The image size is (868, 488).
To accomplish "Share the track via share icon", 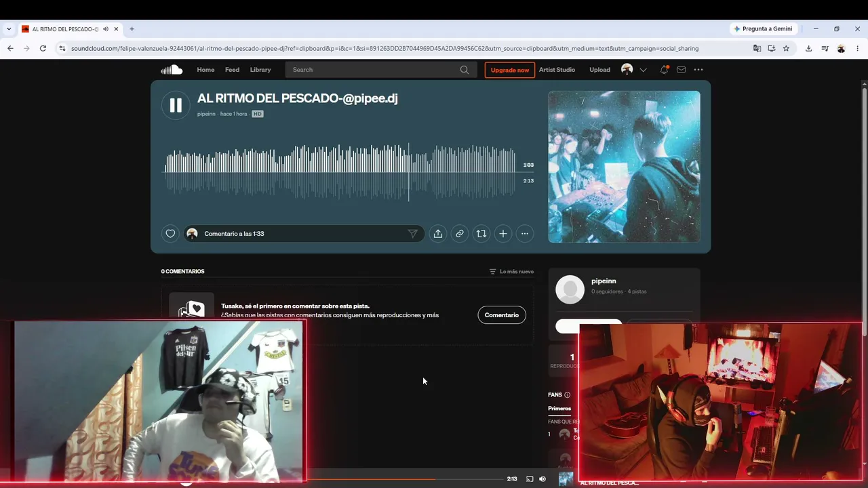I will coord(438,234).
